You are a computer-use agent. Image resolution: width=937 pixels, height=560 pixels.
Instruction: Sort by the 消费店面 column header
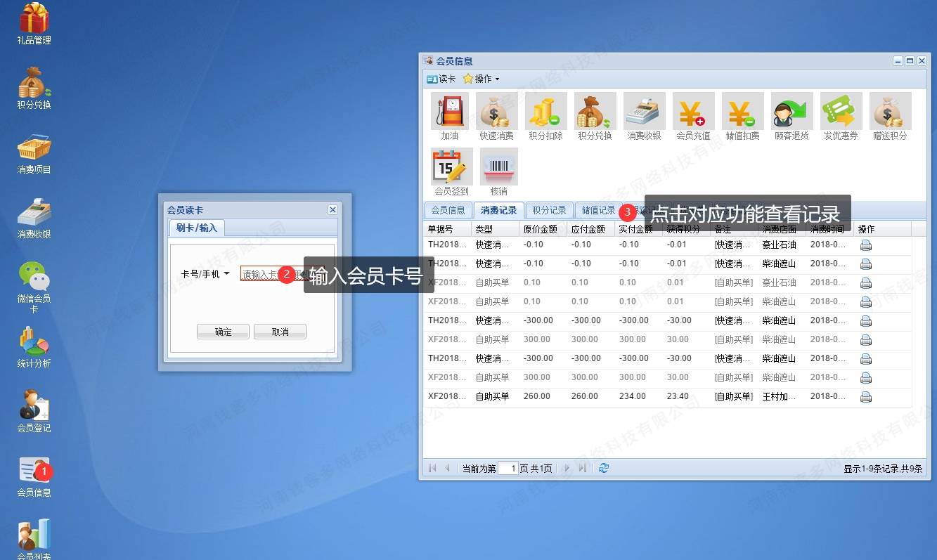[x=782, y=229]
